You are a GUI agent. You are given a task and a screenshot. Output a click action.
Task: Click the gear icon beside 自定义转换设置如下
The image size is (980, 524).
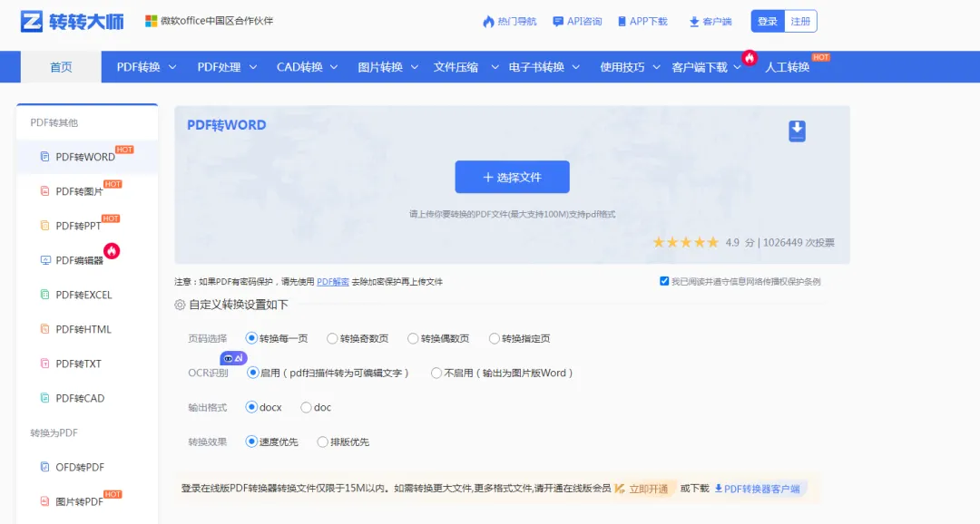180,305
